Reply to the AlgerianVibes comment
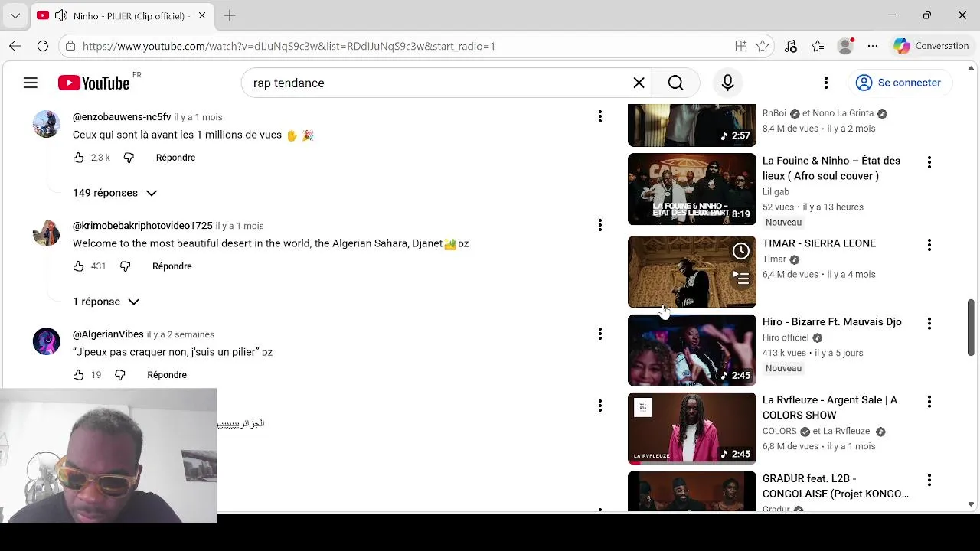 click(x=167, y=375)
